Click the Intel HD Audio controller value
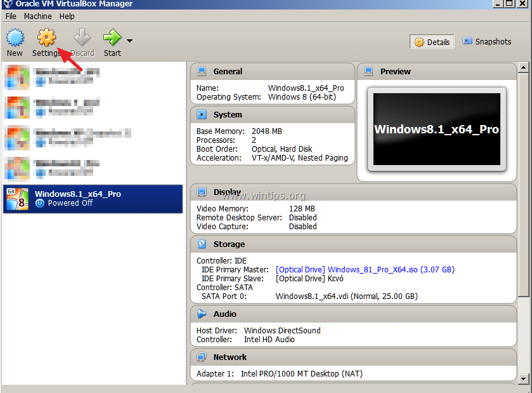This screenshot has height=393, width=532. pos(269,339)
